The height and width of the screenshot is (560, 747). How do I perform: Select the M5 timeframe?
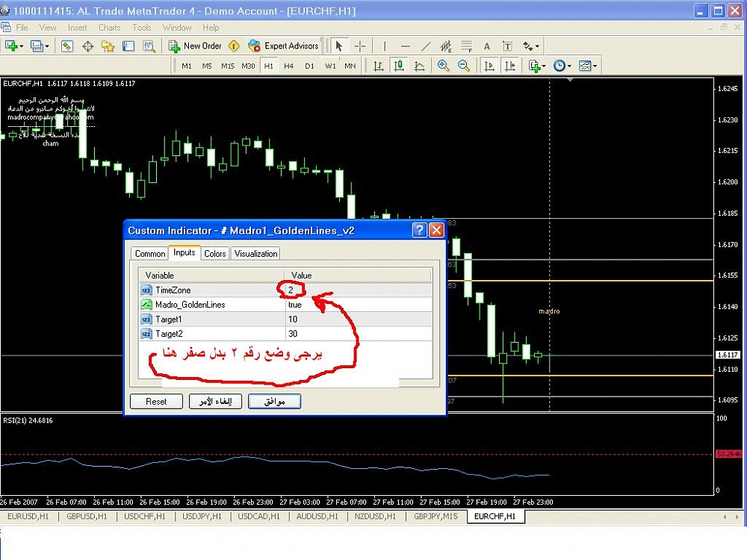(207, 66)
